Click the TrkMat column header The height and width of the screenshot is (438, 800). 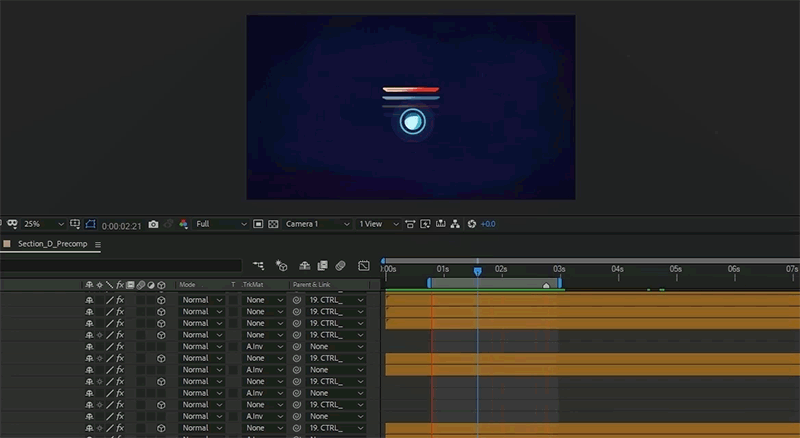pyautogui.click(x=253, y=285)
